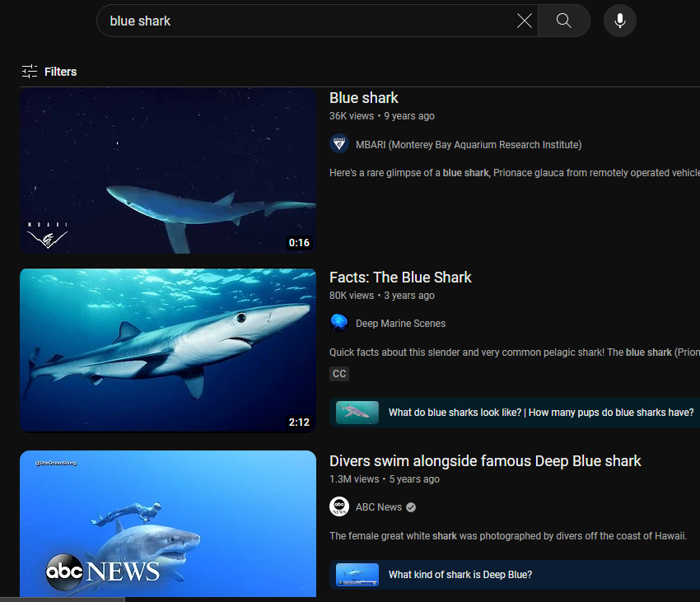This screenshot has height=602, width=700.
Task: Clear the search box with X icon
Action: click(524, 21)
